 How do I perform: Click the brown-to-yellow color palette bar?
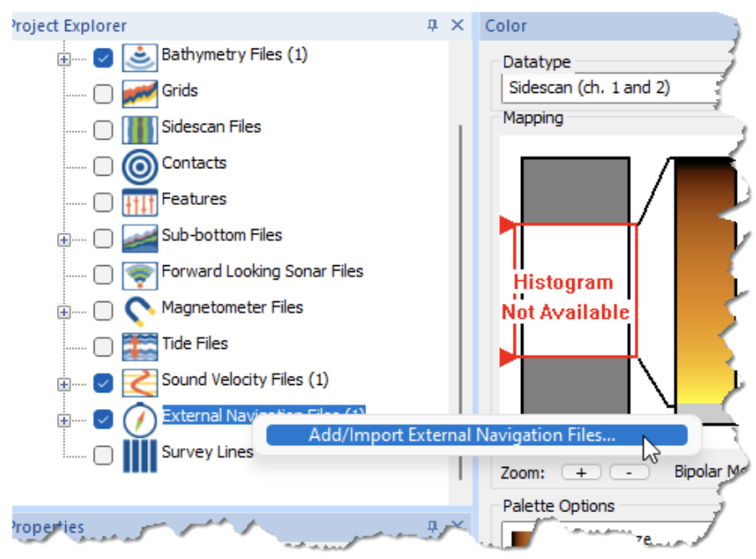tap(705, 285)
